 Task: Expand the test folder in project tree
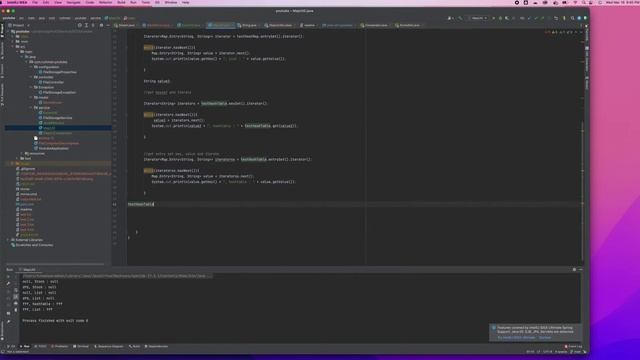[18, 158]
